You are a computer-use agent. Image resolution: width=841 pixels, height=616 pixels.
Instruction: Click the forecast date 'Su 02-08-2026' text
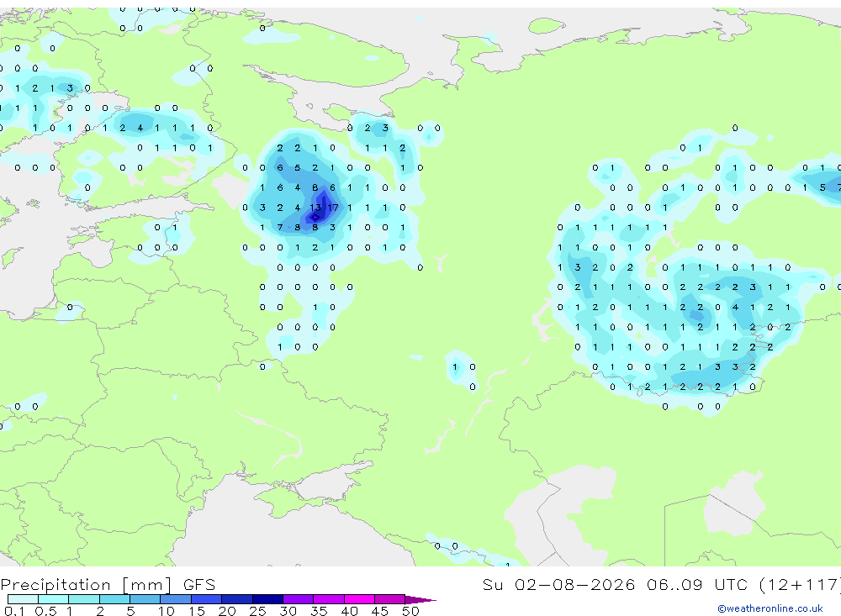(558, 584)
